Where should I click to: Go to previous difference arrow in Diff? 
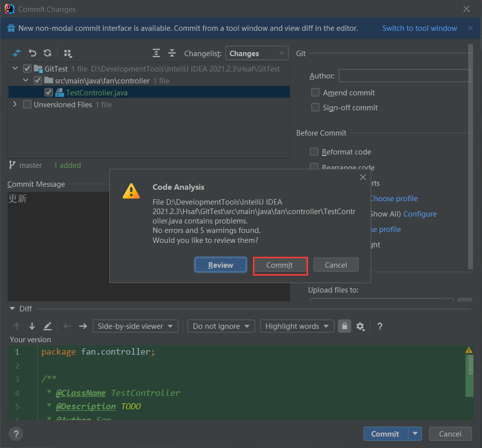(16, 326)
